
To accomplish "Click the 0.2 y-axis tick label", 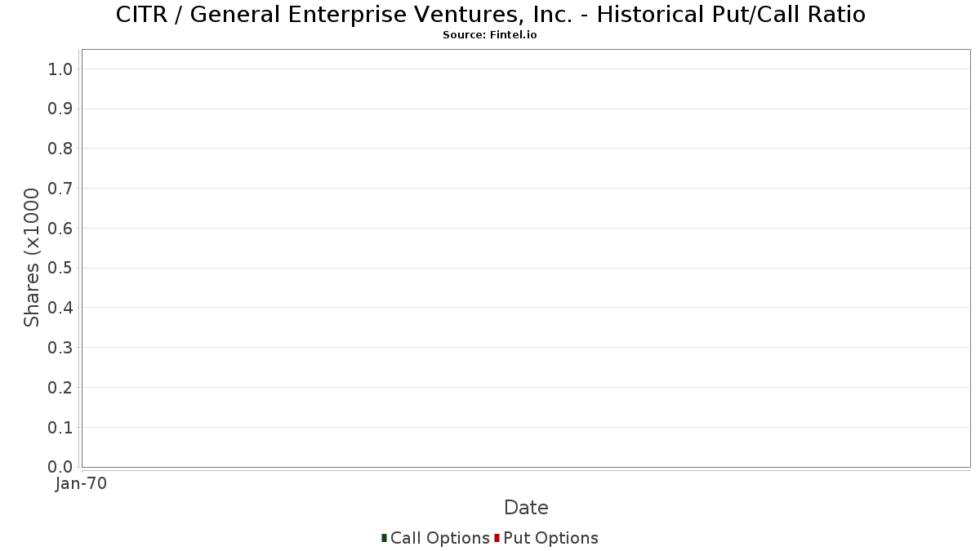I will 61,388.
